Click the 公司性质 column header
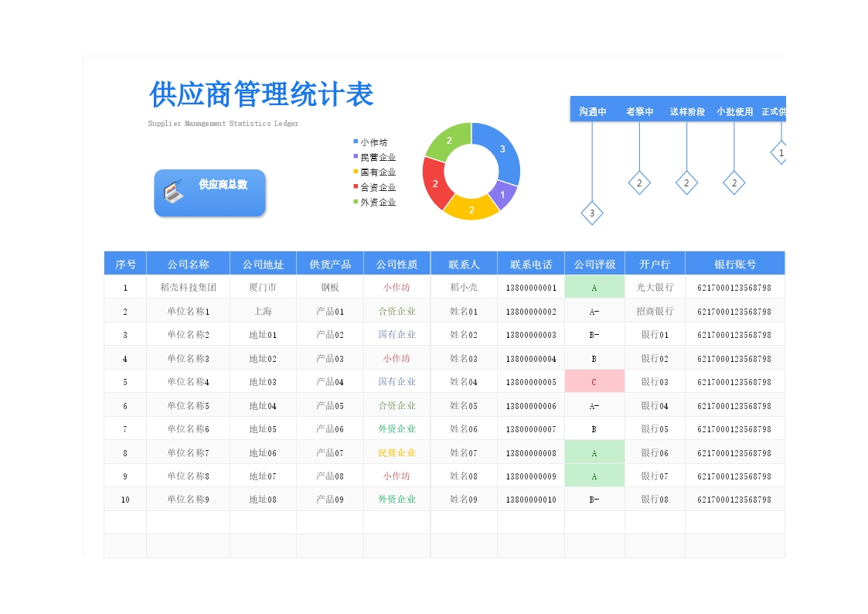Screen dimensions: 868x614 click(x=397, y=264)
